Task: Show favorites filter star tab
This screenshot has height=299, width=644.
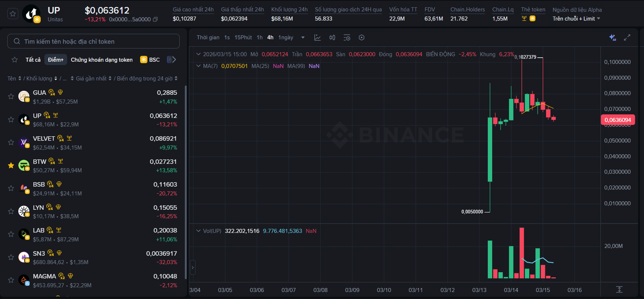Action: coord(15,60)
